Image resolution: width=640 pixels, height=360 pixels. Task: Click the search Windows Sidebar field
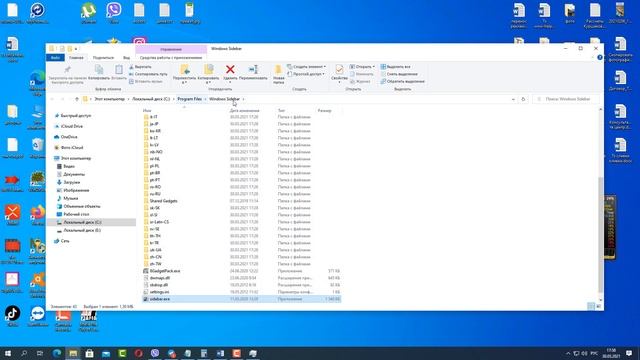pyautogui.click(x=567, y=99)
